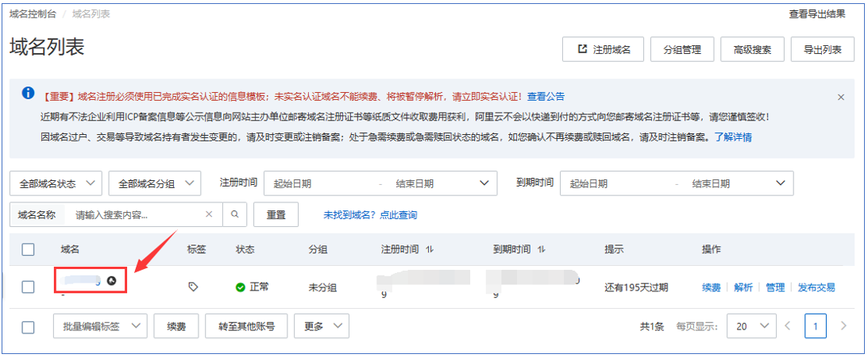Go to previous page arrow
Viewport: 868px width, 358px height.
pyautogui.click(x=788, y=326)
